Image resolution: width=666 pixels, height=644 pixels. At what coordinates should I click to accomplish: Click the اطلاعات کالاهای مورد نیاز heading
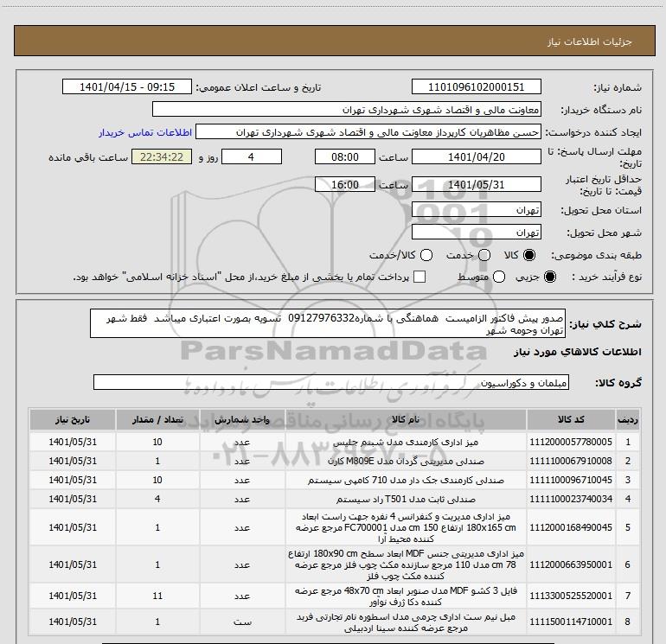tap(577, 352)
